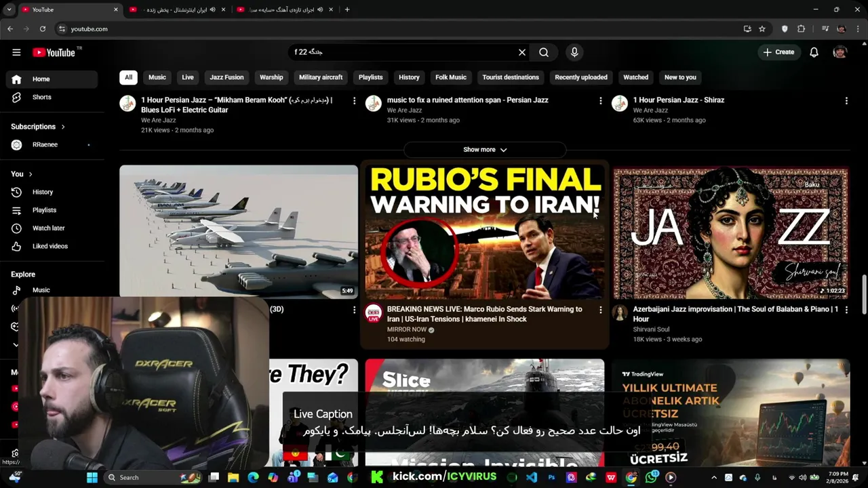Start voice search with microphone
The height and width of the screenshot is (488, 868).
click(x=574, y=52)
